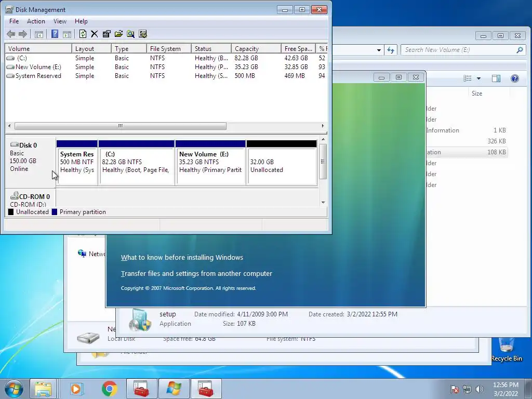
Task: Select the New Volume (E:) partition block
Action: tap(211, 163)
